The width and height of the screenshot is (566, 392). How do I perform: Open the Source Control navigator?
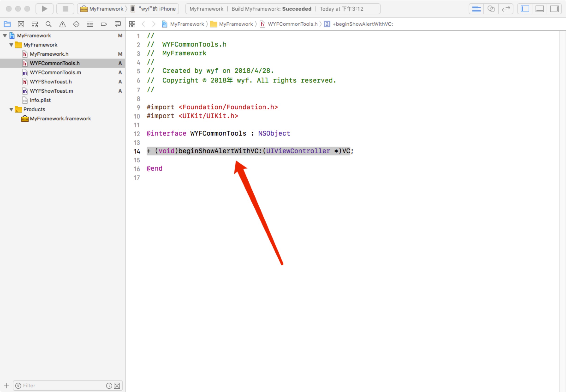pos(21,24)
